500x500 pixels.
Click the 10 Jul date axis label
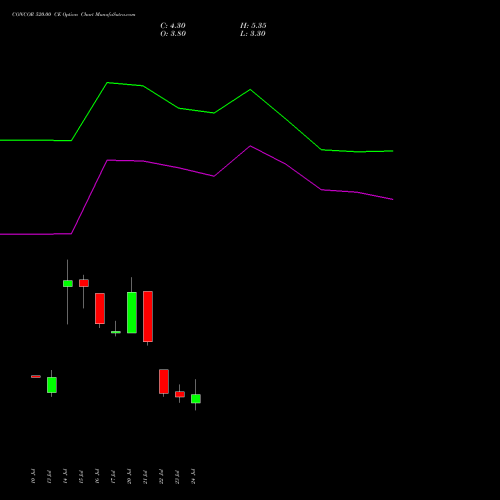pyautogui.click(x=33, y=476)
